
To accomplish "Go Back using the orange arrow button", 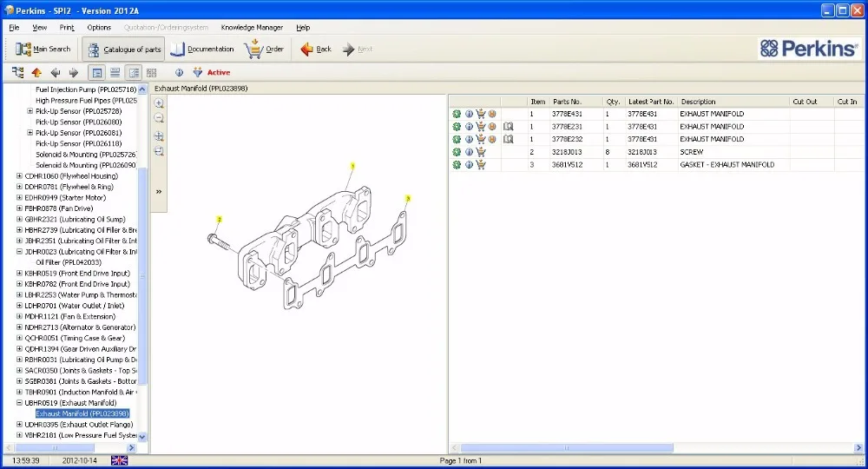I will pos(316,50).
